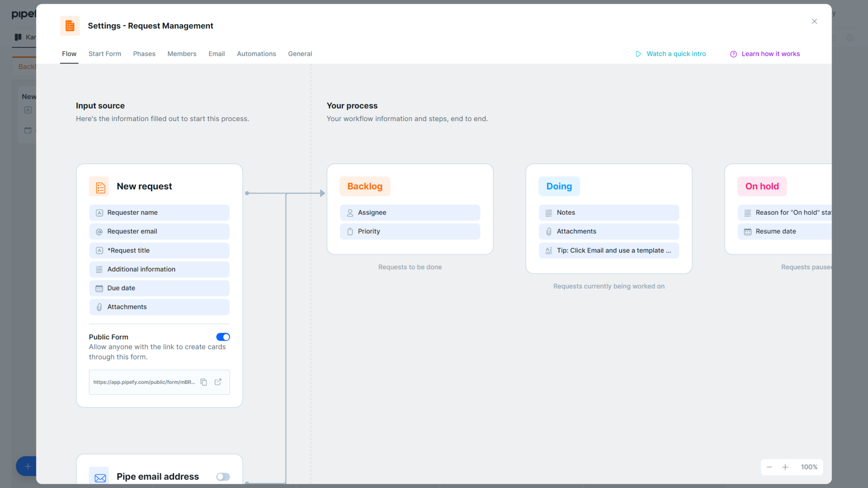Click the orange document icon next to Settings title
Image resolution: width=868 pixels, height=488 pixels.
click(x=70, y=25)
